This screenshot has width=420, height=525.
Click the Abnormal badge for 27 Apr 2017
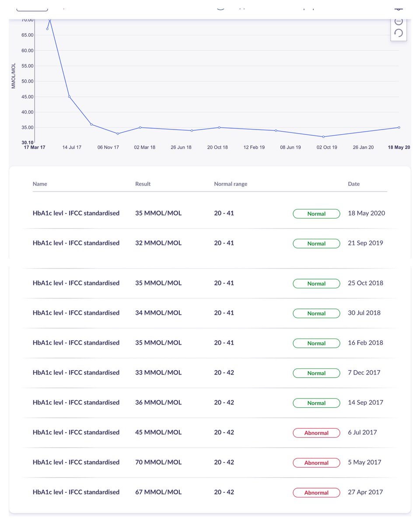tap(316, 493)
